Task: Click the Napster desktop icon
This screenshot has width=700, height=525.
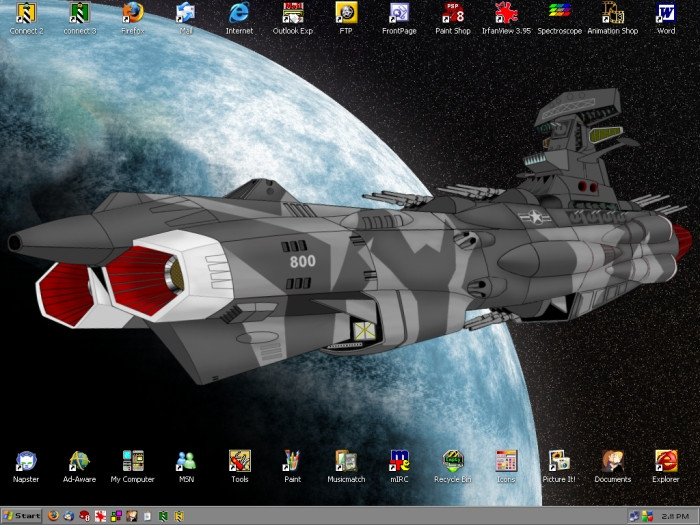Action: 26,467
